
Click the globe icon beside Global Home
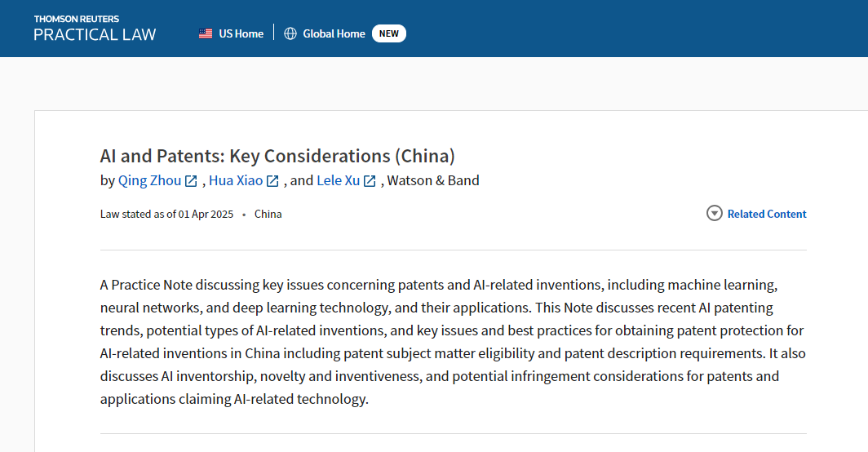click(x=290, y=33)
